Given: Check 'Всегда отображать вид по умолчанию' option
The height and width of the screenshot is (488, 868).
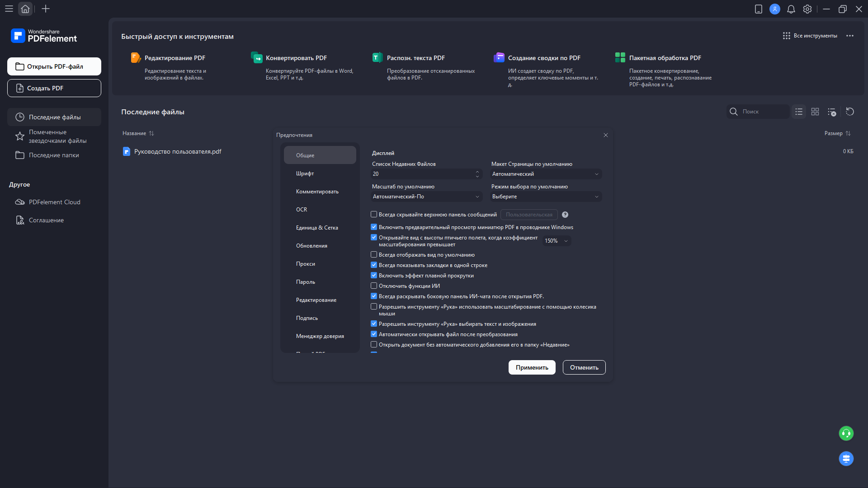Looking at the screenshot, I should (x=374, y=254).
